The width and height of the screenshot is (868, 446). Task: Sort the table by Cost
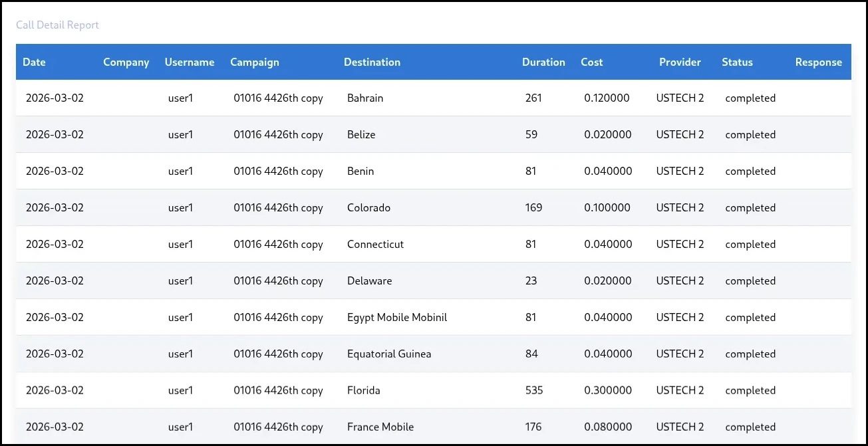[591, 62]
